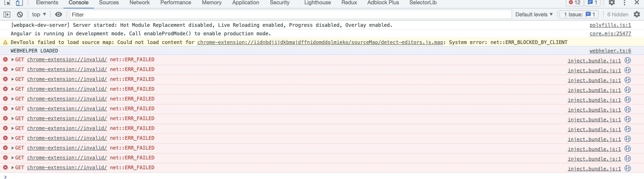Open the Adblock Plus tab

coord(383,3)
